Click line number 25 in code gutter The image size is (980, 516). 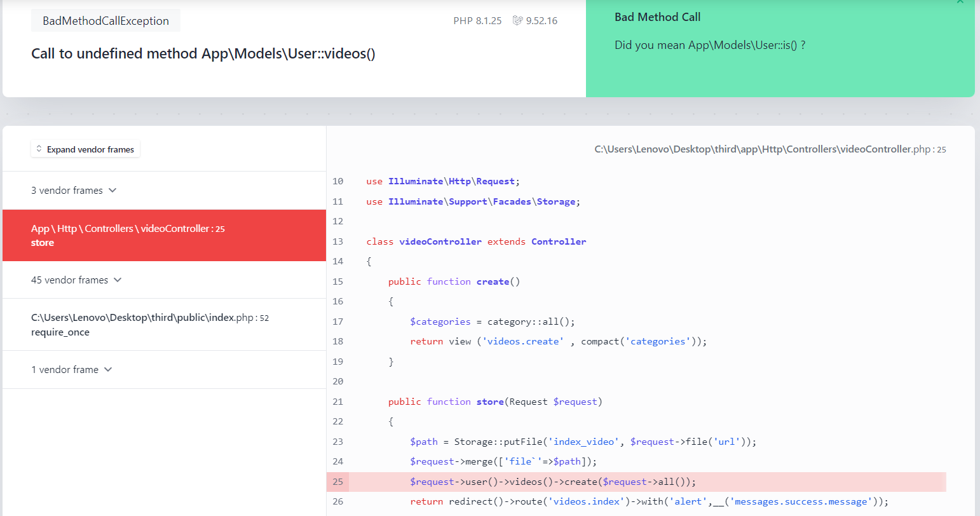[x=337, y=482]
